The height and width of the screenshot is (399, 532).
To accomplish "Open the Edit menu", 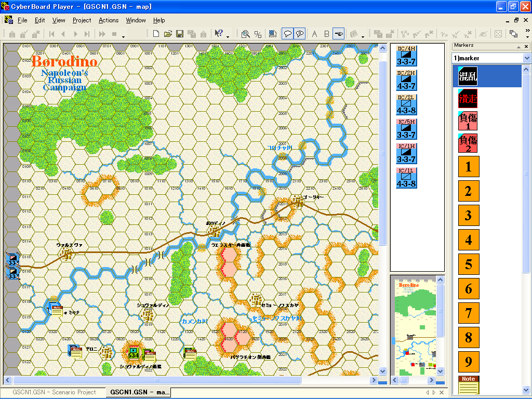I will (39, 20).
